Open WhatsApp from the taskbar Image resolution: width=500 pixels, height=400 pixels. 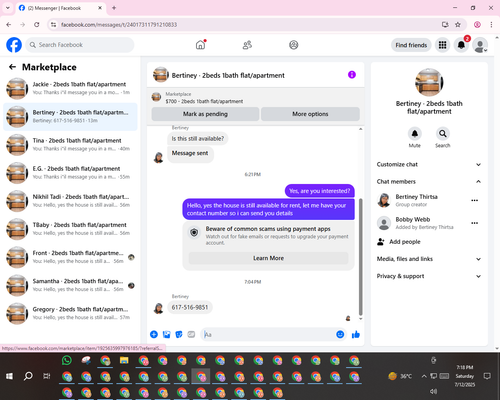point(67,360)
